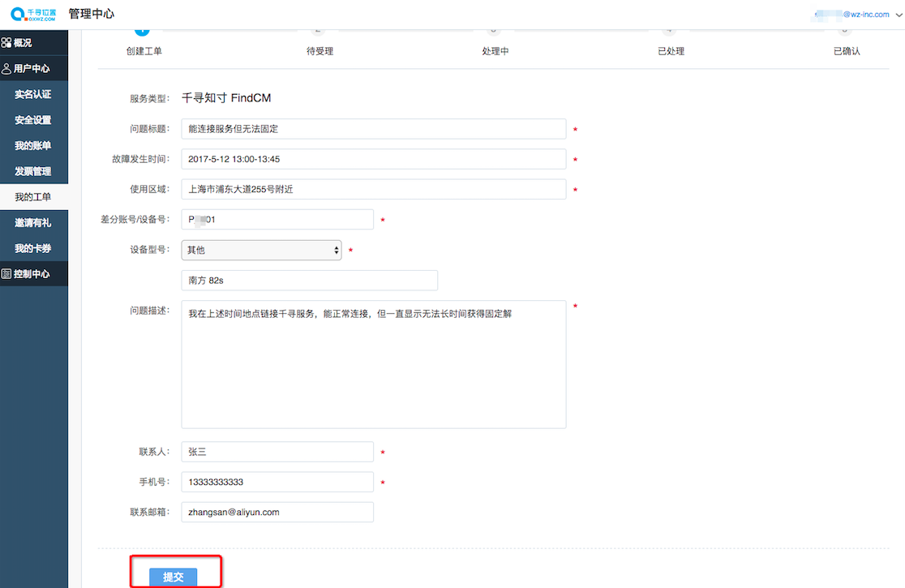
Task: Click the 处理中 step label
Action: [x=495, y=51]
